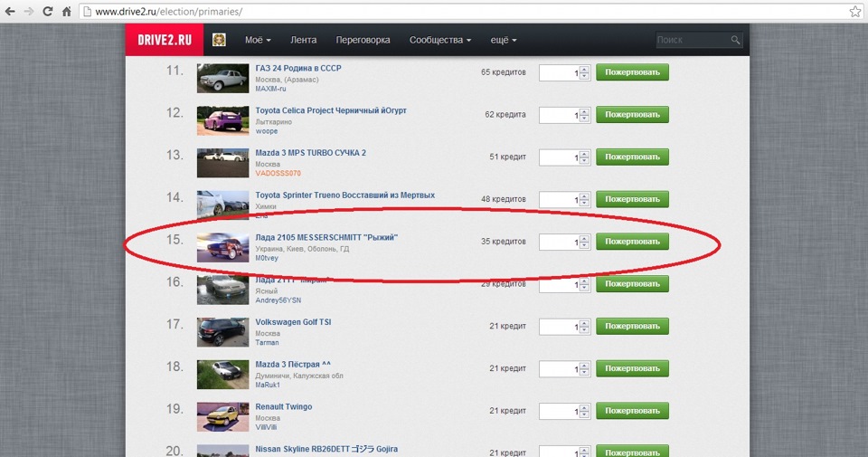Expand the Моё dropdown menu
The width and height of the screenshot is (868, 457).
(258, 40)
